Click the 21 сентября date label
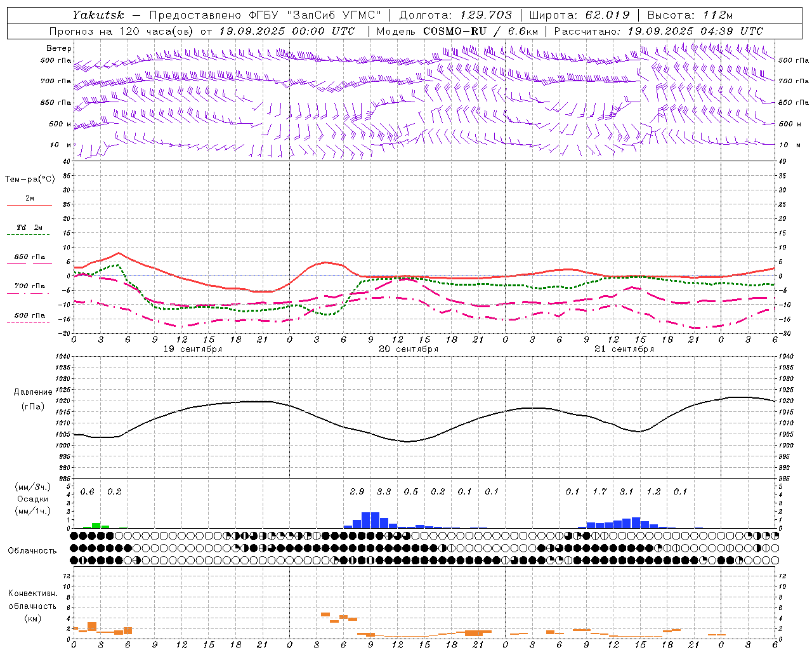 tap(624, 349)
